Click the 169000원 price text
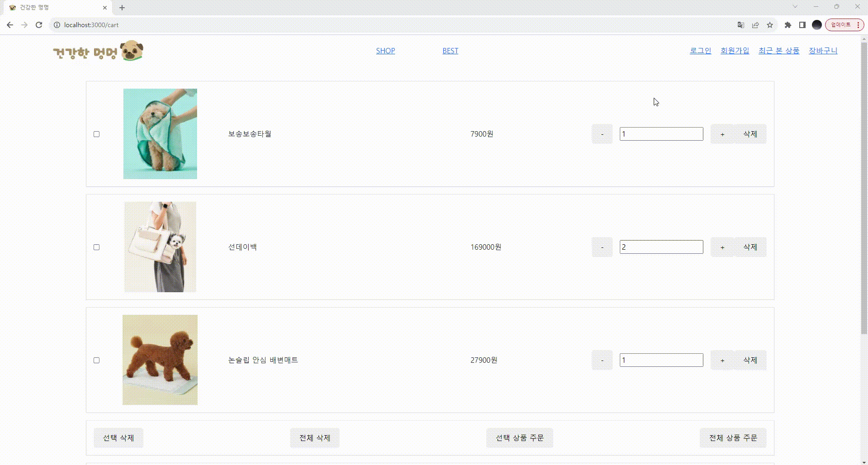The image size is (868, 465). pos(486,247)
